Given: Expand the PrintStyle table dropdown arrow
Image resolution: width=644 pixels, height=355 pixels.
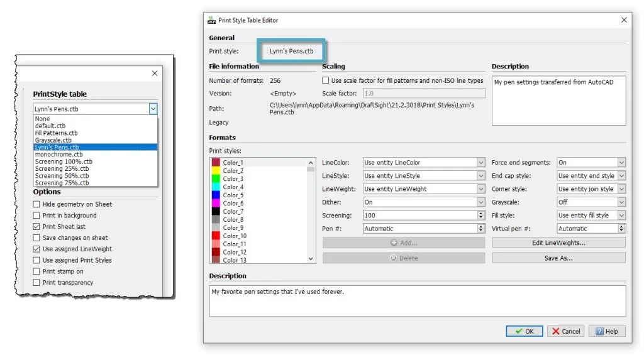Looking at the screenshot, I should [x=152, y=109].
